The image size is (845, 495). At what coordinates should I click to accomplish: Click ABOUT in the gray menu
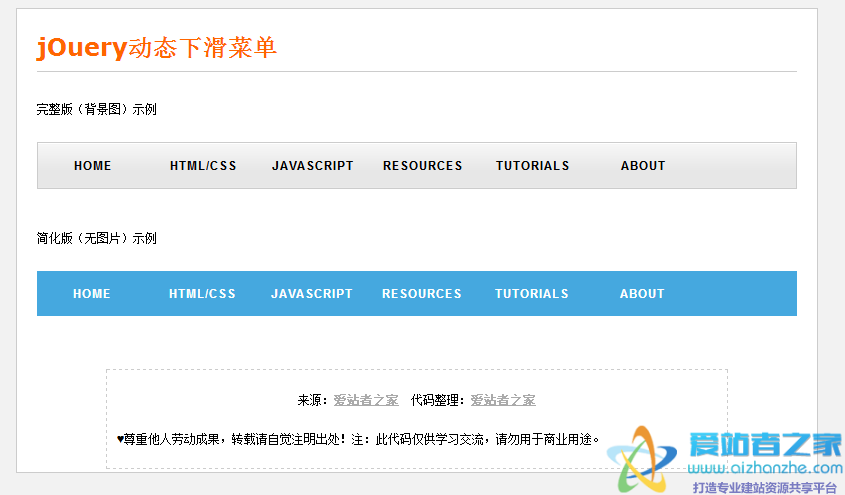(643, 165)
